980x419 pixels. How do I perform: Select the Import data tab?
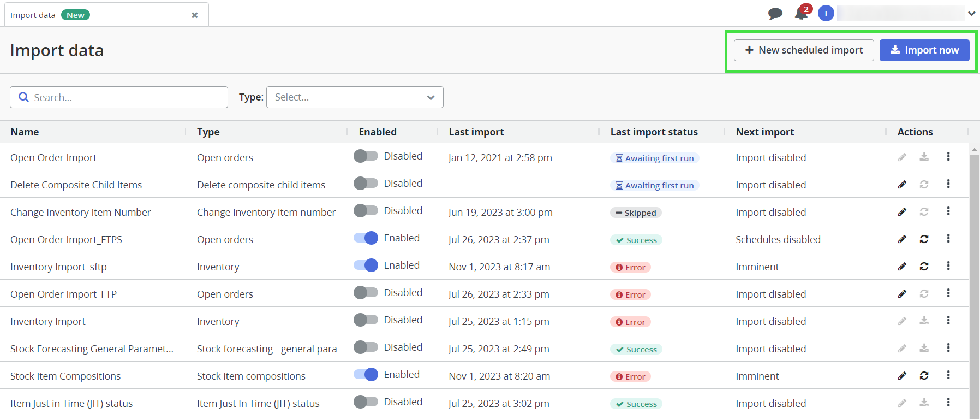click(33, 15)
